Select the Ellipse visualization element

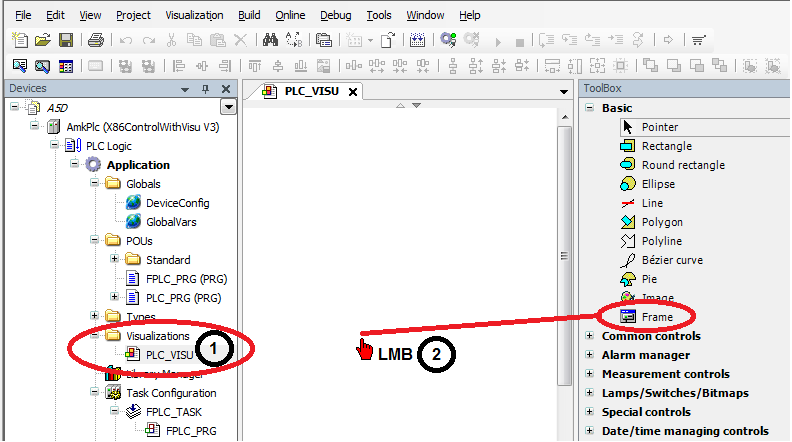[657, 184]
